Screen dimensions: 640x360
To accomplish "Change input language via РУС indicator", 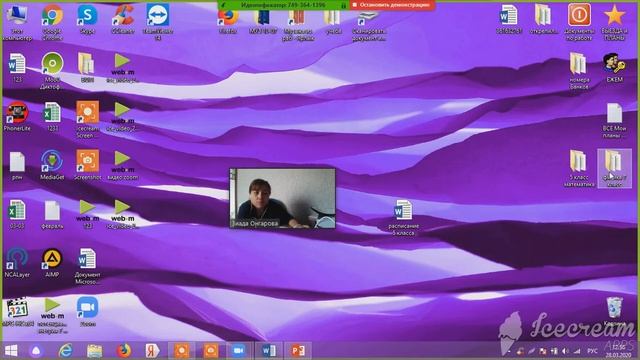I will click(x=592, y=351).
